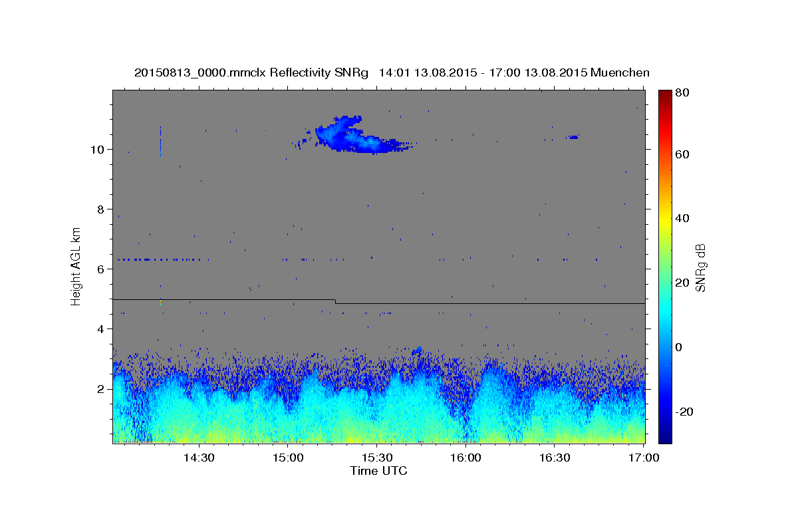
Task: Click the height tick label 10
Action: [x=99, y=149]
